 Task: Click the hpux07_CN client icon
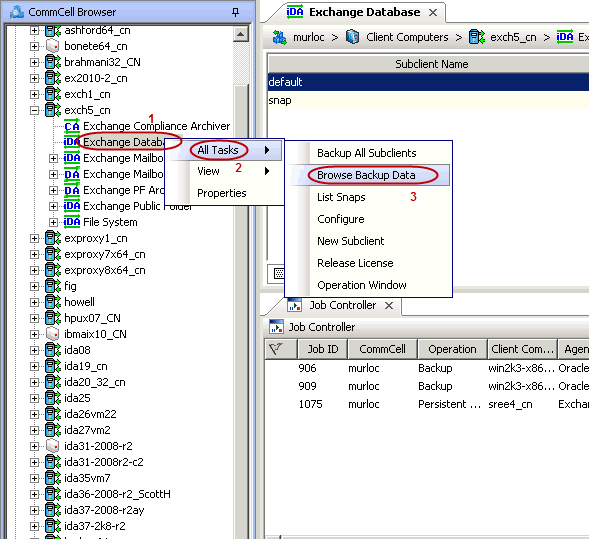click(53, 318)
